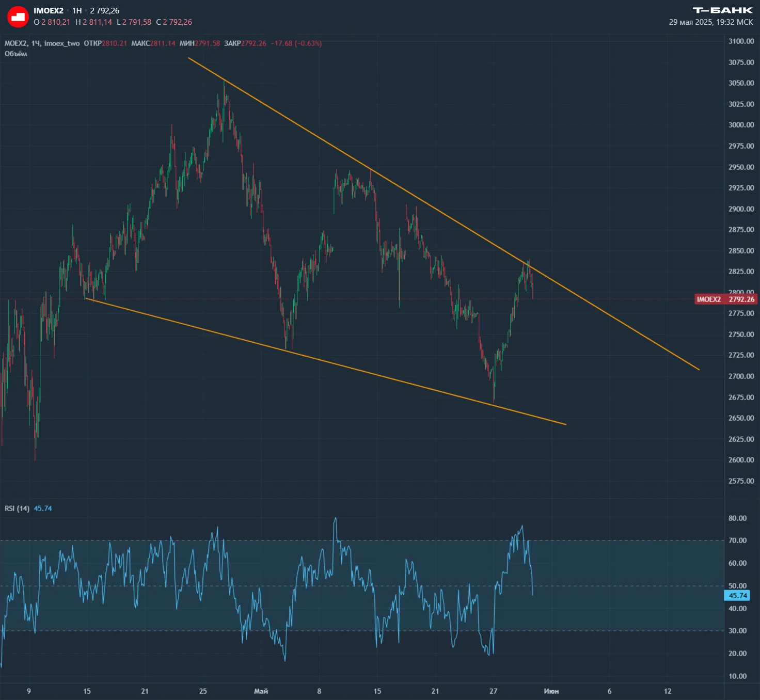Viewport: 760px width, 700px height.
Task: Click the header high value H 2 811,14
Action: click(93, 22)
